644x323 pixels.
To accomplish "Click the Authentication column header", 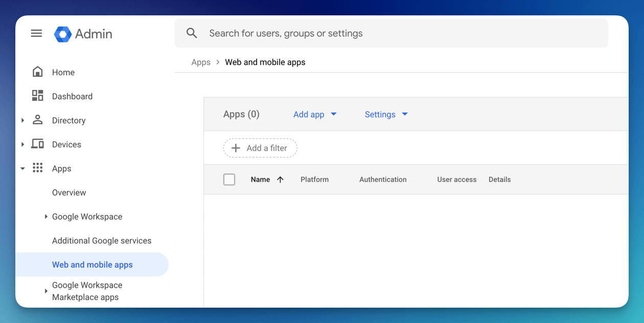I will [383, 180].
